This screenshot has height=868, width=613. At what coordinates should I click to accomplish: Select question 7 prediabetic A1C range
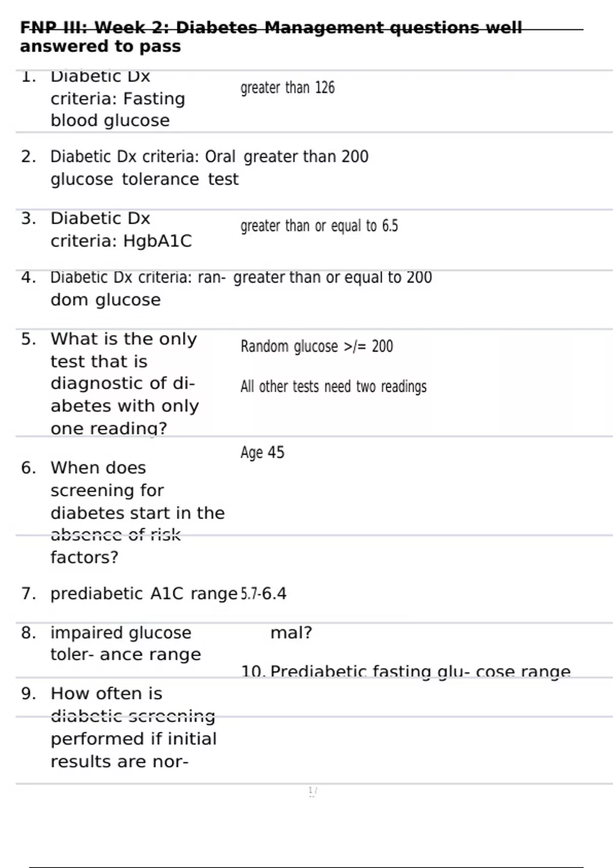click(144, 594)
